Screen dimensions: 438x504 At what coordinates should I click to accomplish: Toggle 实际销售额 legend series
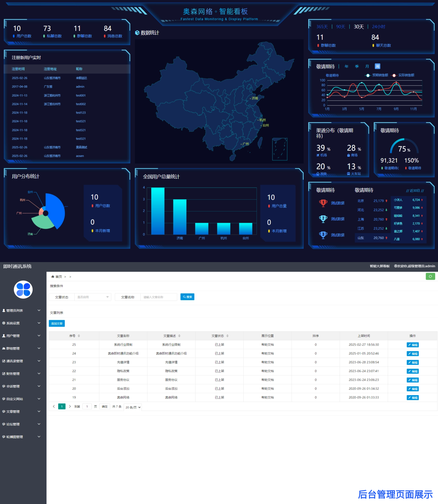[x=403, y=75]
